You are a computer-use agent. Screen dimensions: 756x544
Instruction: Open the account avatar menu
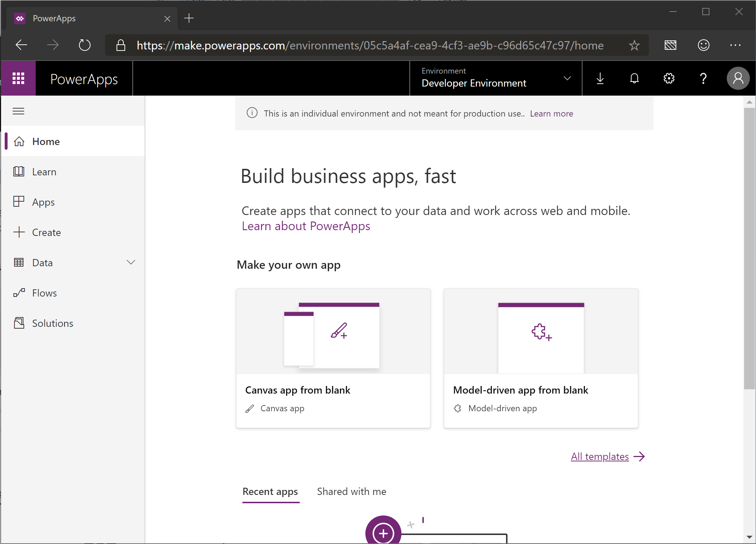pyautogui.click(x=738, y=78)
